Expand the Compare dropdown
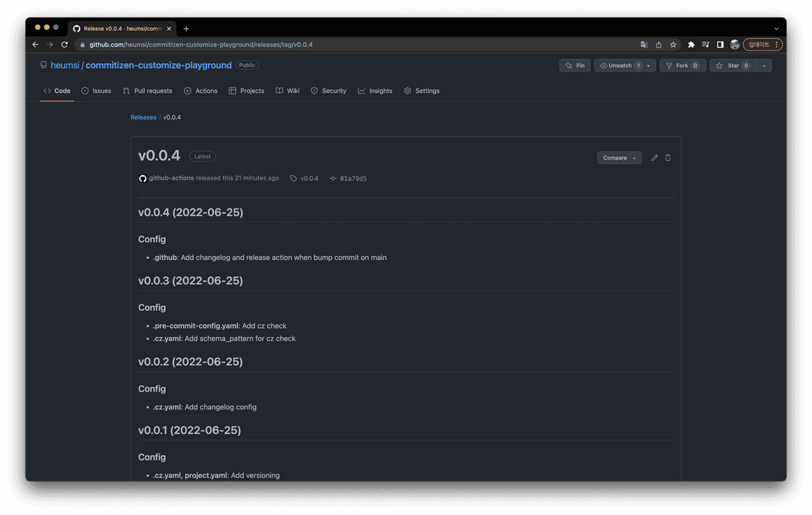The image size is (812, 515). (619, 157)
